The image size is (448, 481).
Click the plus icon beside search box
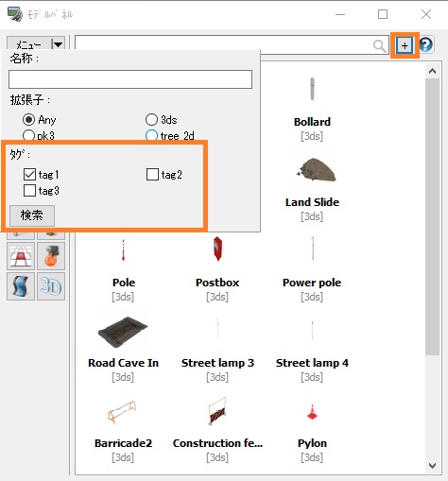405,45
